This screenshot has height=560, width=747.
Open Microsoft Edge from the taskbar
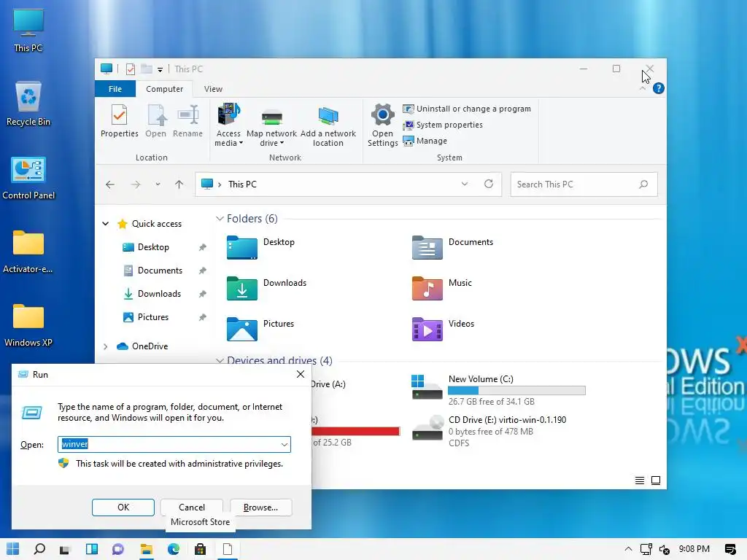[174, 549]
